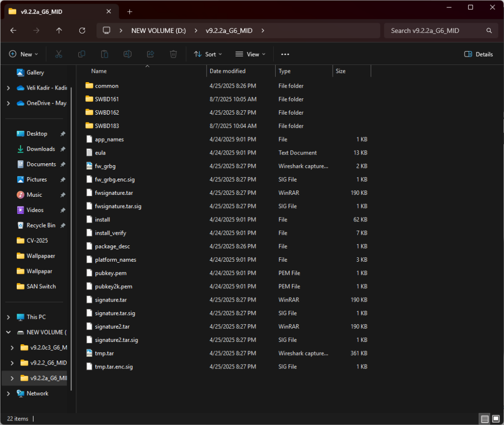504x425 pixels.
Task: Open the View dropdown menu
Action: click(x=250, y=54)
